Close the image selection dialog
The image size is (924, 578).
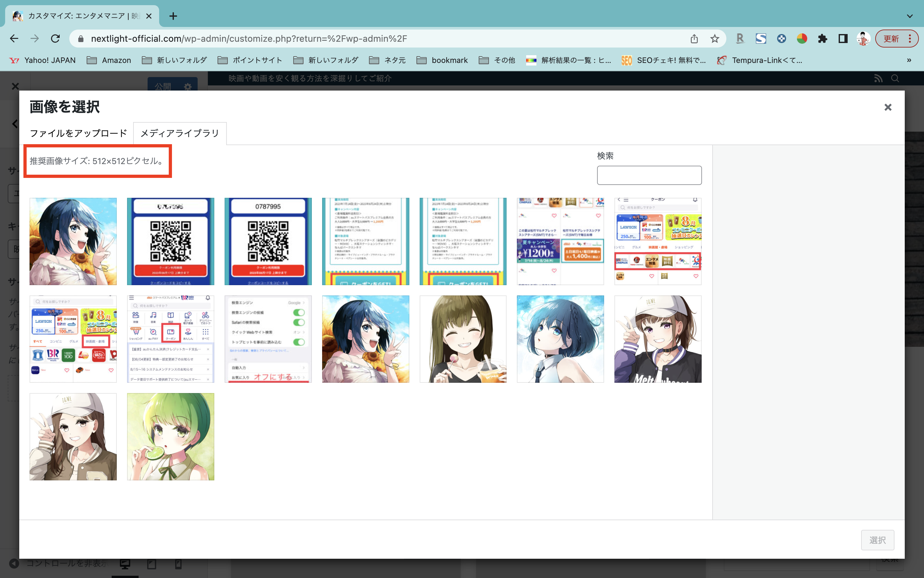click(888, 108)
